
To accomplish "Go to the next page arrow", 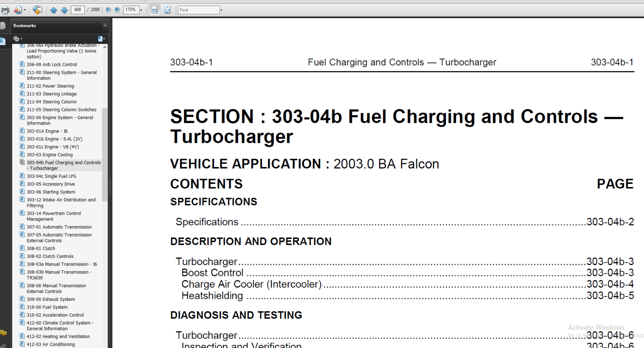I will pyautogui.click(x=64, y=10).
